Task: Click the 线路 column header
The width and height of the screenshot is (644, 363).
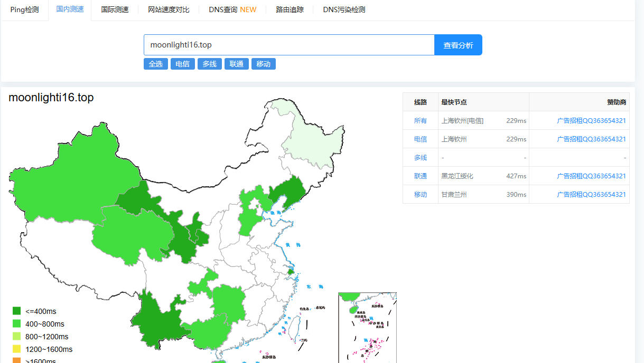Action: [x=421, y=102]
